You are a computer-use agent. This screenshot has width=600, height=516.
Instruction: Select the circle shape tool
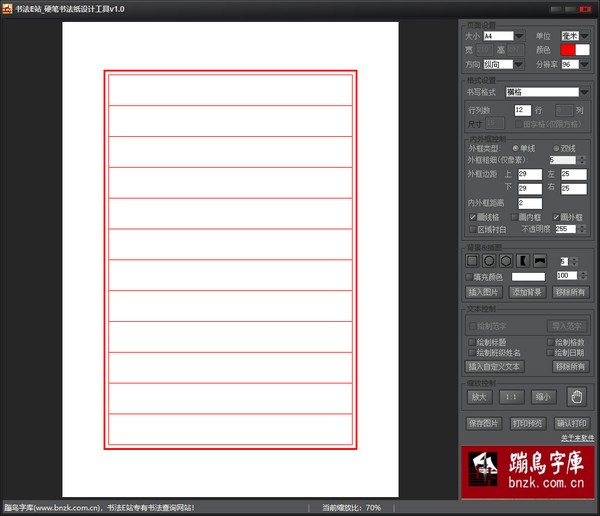[489, 260]
